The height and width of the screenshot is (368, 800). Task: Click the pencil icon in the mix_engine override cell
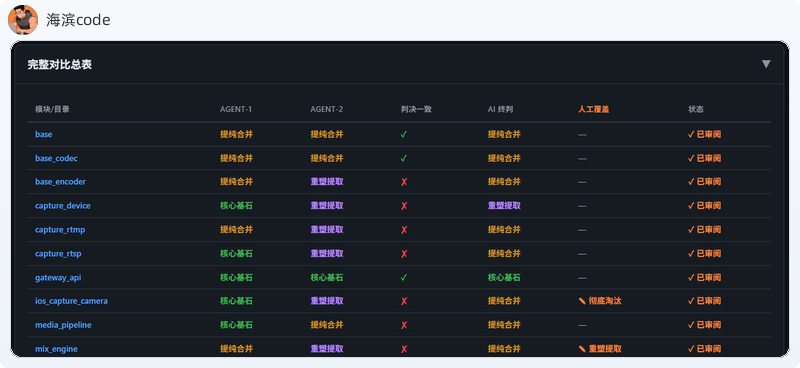coord(582,349)
